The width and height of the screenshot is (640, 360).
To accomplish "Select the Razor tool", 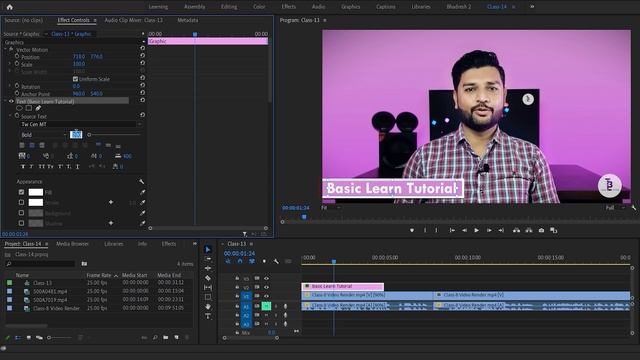I will click(x=208, y=278).
